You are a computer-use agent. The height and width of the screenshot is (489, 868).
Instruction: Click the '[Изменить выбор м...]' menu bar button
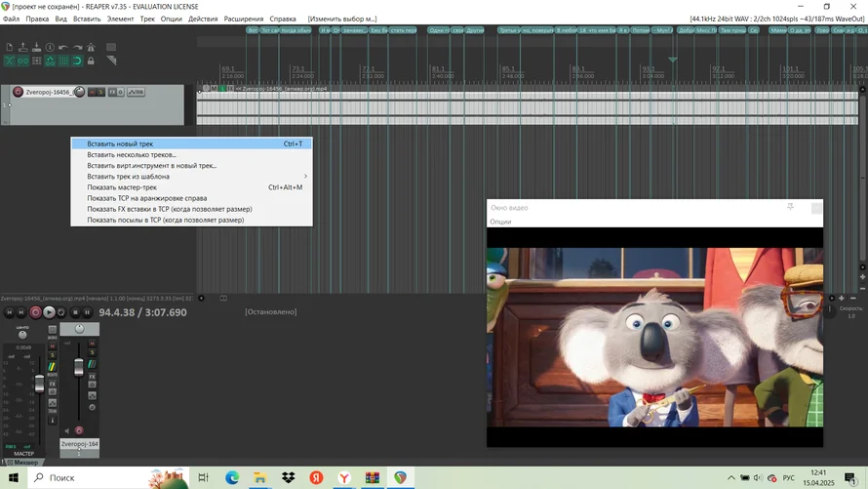(x=342, y=19)
